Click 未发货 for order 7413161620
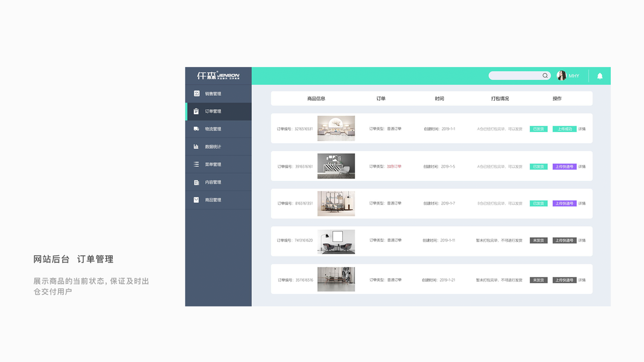The image size is (644, 362). point(538,241)
